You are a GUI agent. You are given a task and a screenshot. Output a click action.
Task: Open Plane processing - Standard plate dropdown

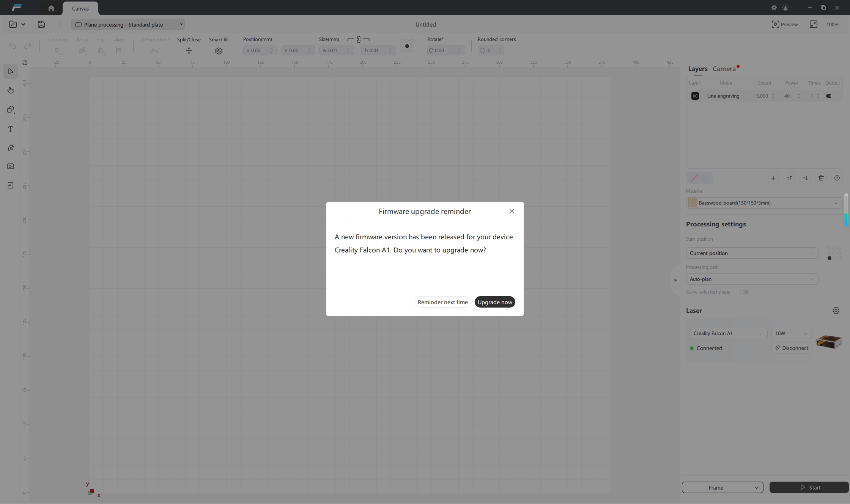coord(128,24)
